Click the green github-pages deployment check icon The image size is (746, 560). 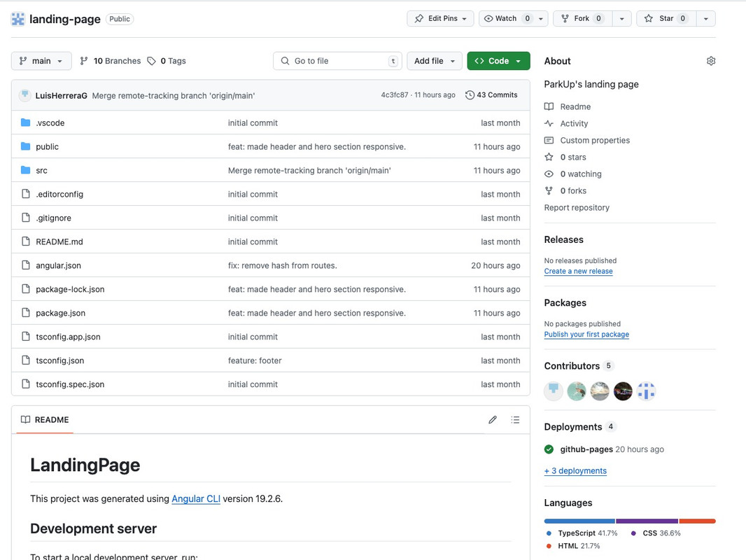pos(549,449)
